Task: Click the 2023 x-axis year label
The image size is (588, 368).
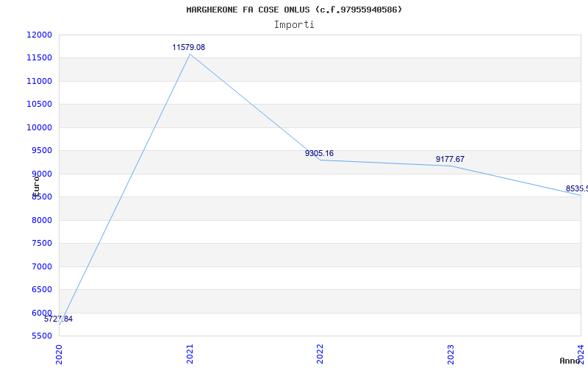Action: (x=451, y=354)
